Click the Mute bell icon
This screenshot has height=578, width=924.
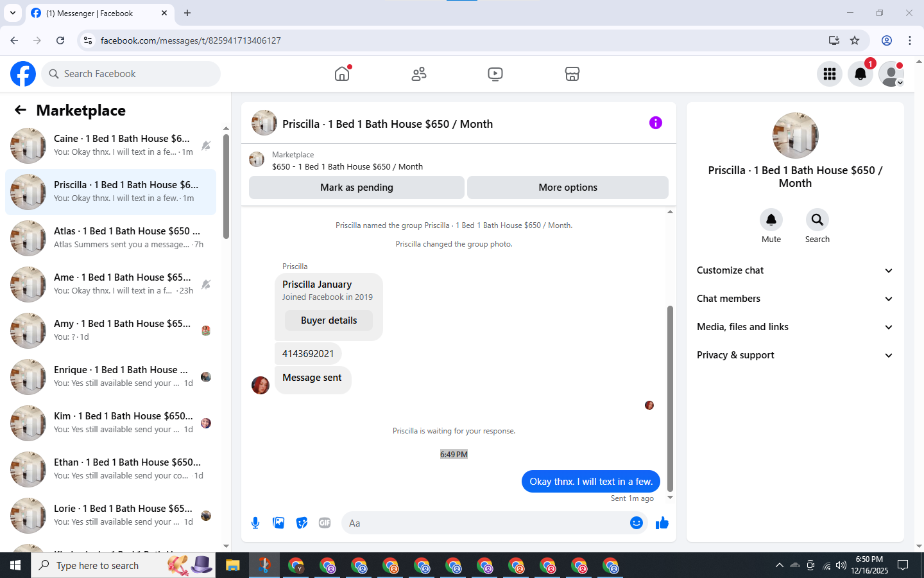click(x=771, y=220)
